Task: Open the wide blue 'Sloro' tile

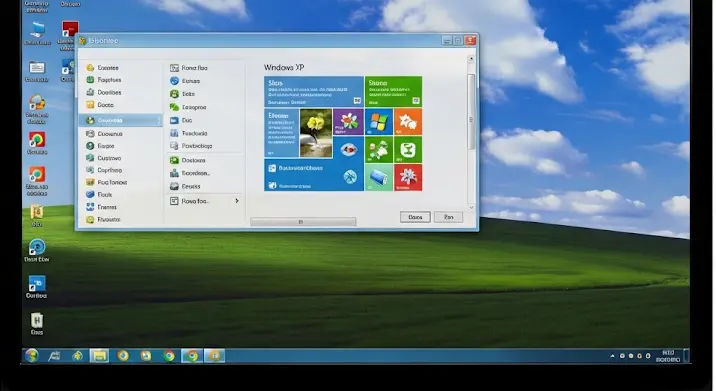Action: [314, 92]
